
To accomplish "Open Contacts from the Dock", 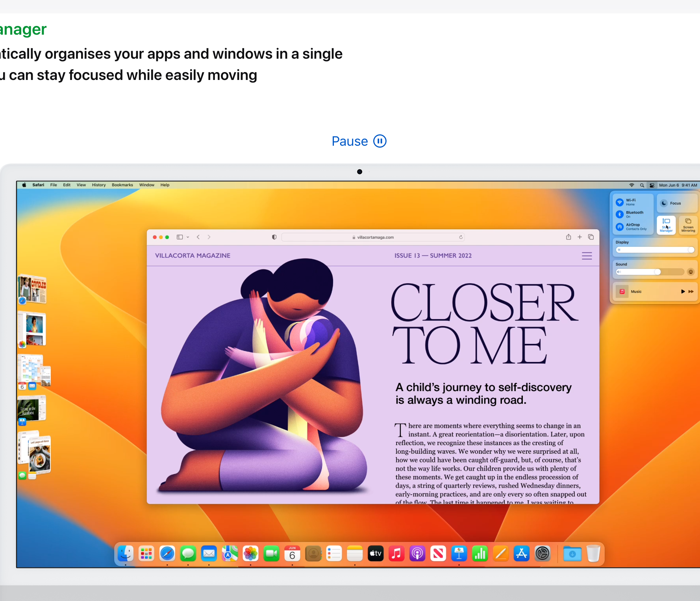I will point(313,554).
